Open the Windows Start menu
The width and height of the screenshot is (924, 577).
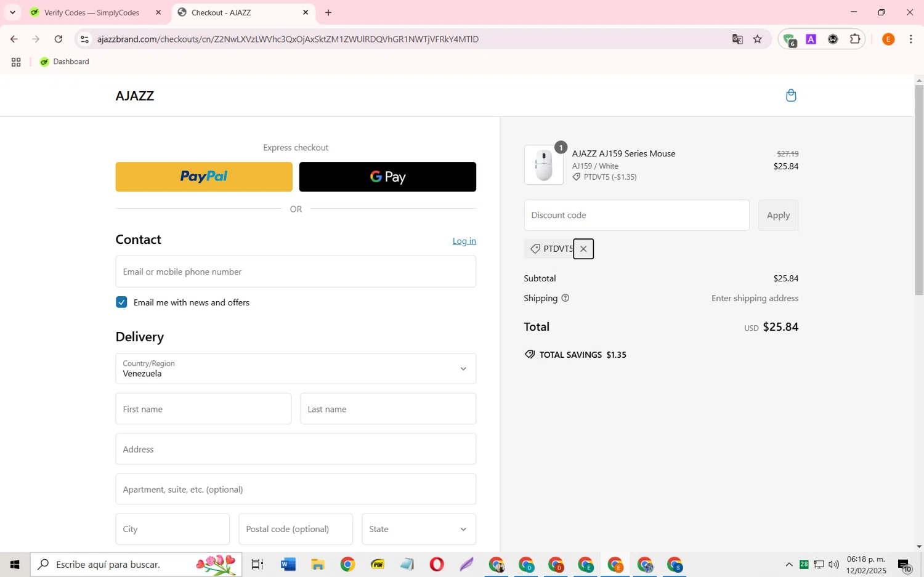pos(15,564)
